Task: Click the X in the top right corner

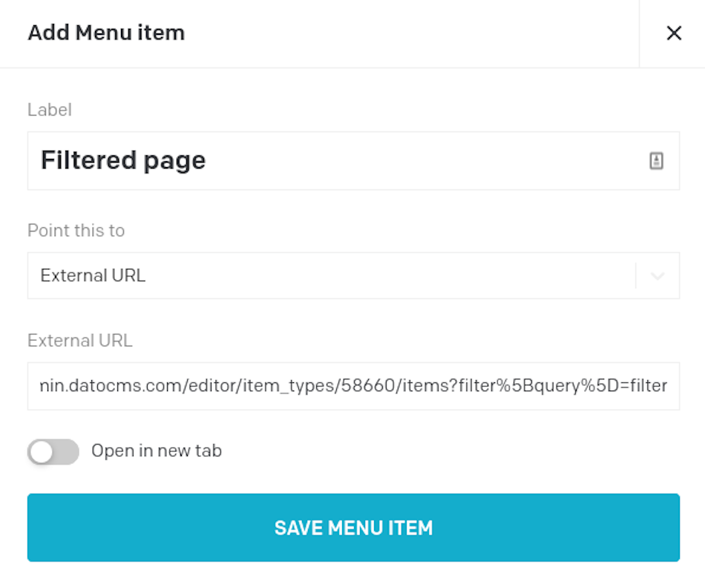Action: [x=674, y=33]
